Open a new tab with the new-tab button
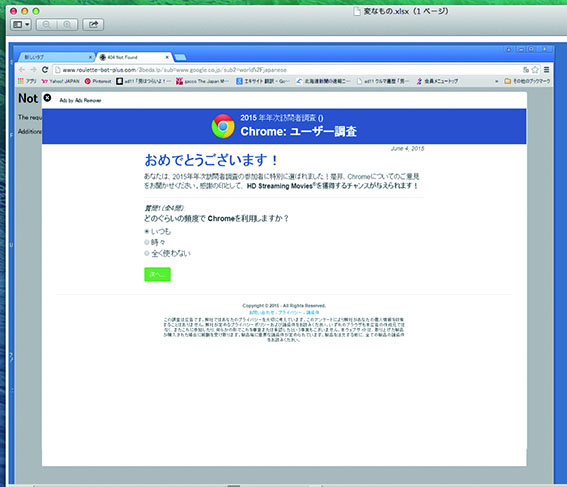The height and width of the screenshot is (487, 567). pos(180,57)
